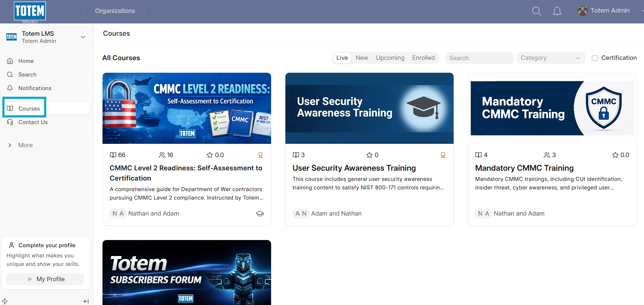Click the My Profile button
Viewport: 644px width, 305px height.
coord(46,279)
